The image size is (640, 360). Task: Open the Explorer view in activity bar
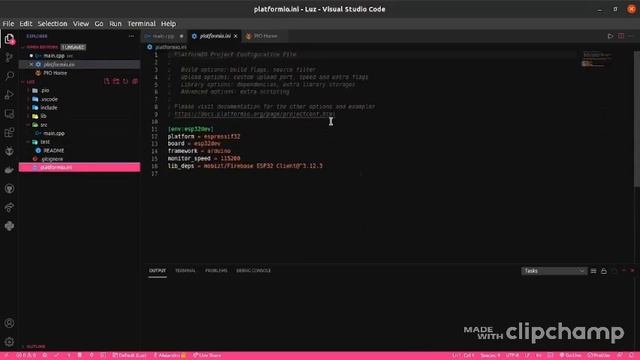[x=9, y=39]
